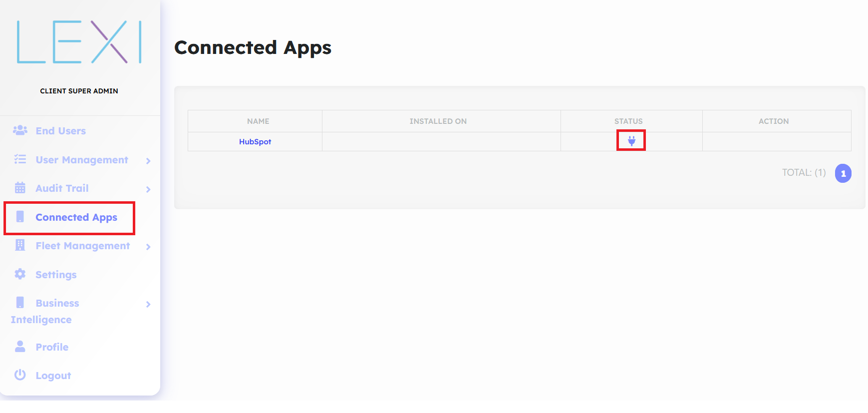
Task: Select the Logout menu text
Action: click(53, 376)
